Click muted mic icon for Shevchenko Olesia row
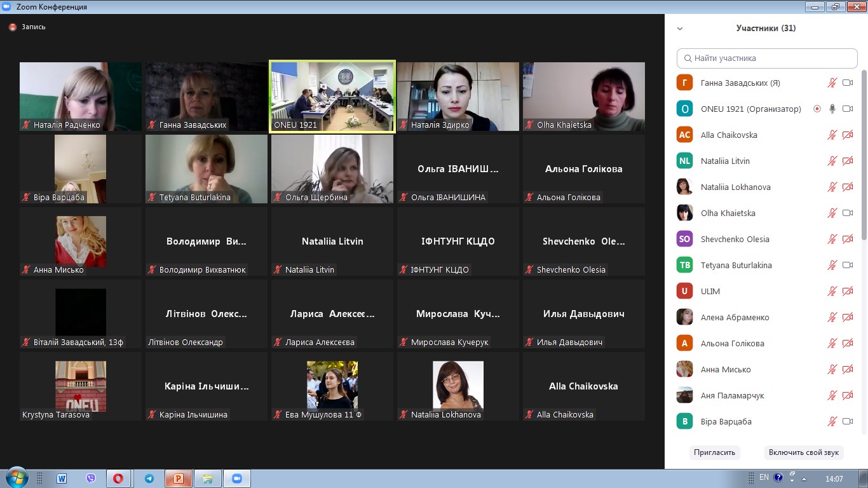868x488 pixels. (x=832, y=239)
